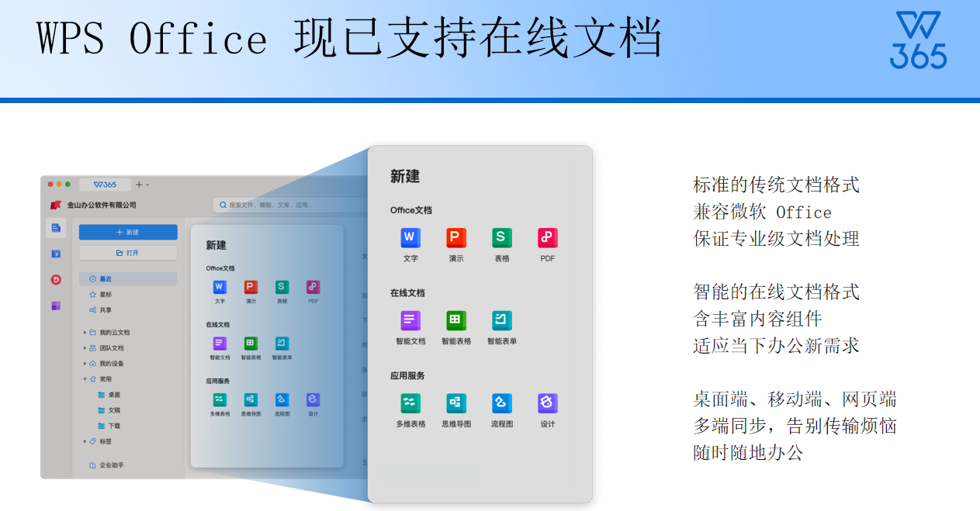Click the text "适应当下办公新需求"
The image size is (980, 511).
click(776, 346)
